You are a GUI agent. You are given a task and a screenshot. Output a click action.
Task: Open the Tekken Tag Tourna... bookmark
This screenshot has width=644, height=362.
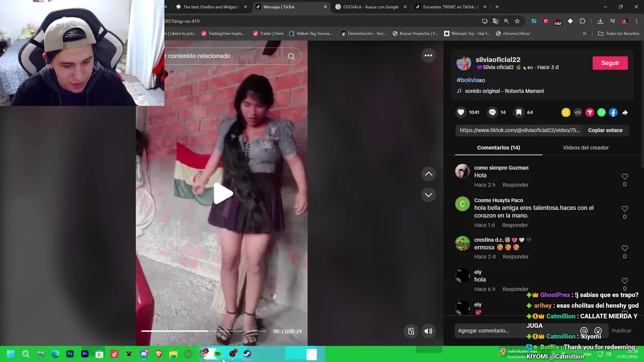pyautogui.click(x=310, y=34)
